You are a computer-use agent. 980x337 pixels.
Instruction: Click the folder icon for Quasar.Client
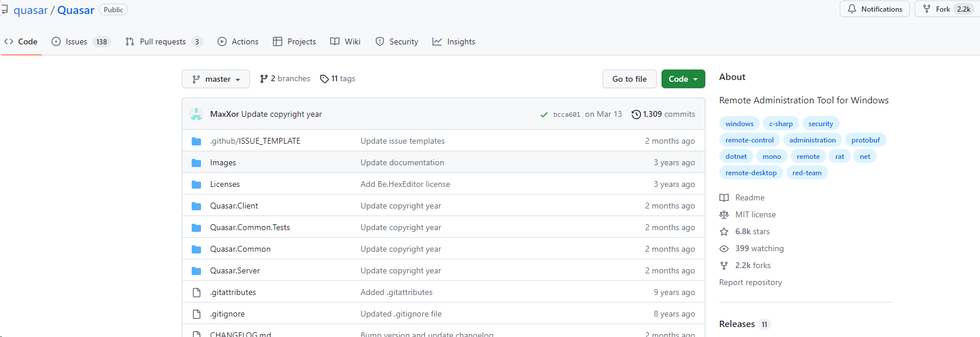click(x=196, y=206)
